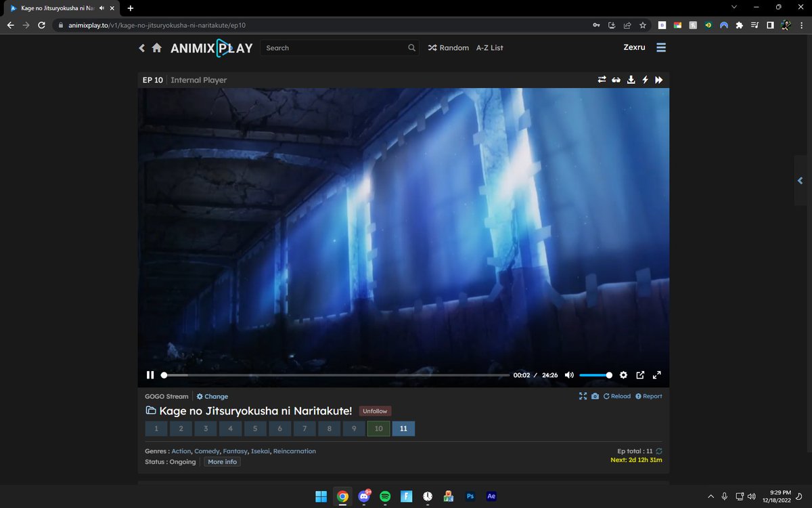This screenshot has width=812, height=508.
Task: Open Photoshop from the taskbar
Action: coord(470,496)
